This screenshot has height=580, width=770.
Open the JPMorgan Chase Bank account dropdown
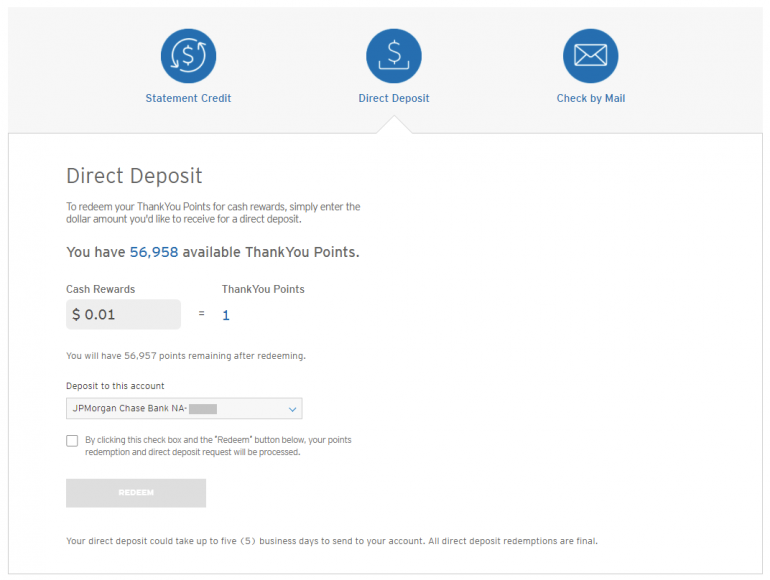click(x=184, y=409)
